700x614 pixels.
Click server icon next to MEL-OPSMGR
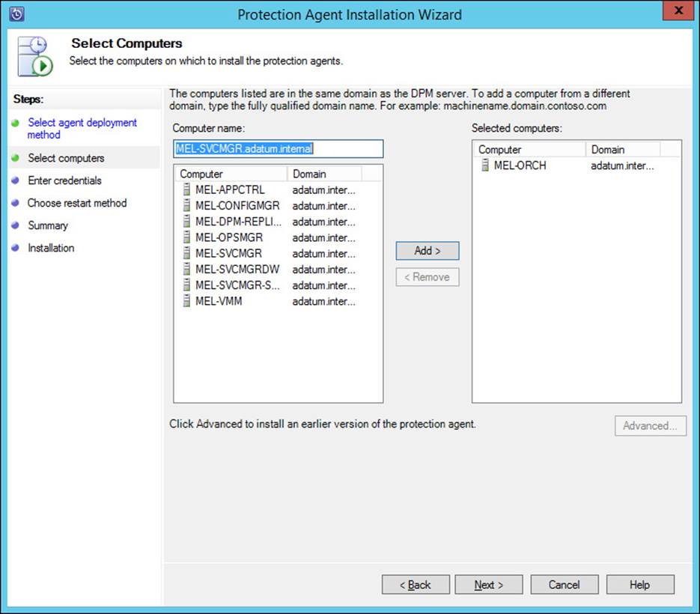[x=186, y=237]
